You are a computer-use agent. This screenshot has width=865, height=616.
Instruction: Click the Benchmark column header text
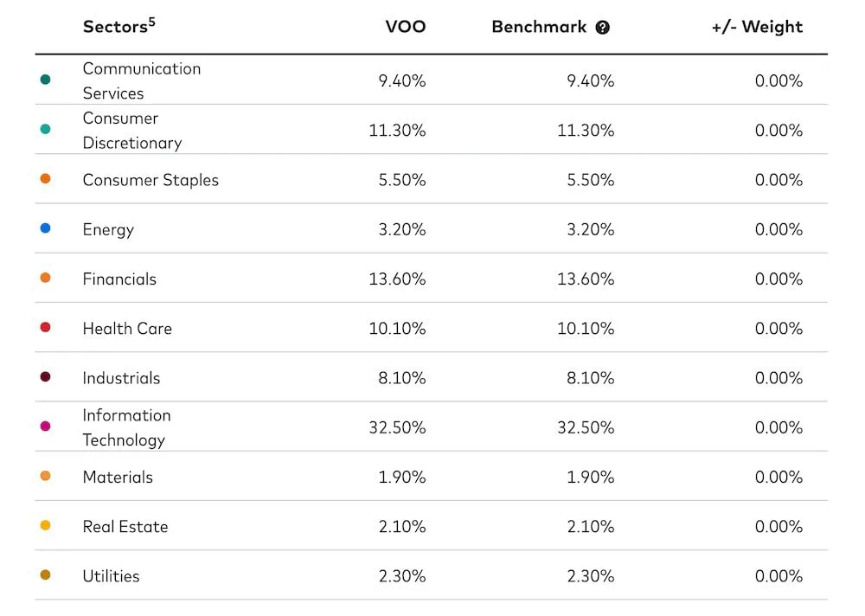[x=539, y=27]
